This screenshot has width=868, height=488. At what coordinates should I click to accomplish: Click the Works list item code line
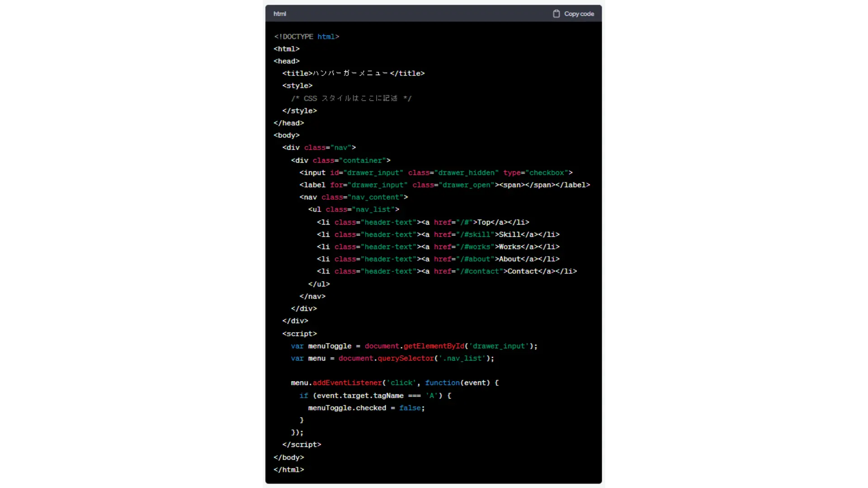(438, 247)
